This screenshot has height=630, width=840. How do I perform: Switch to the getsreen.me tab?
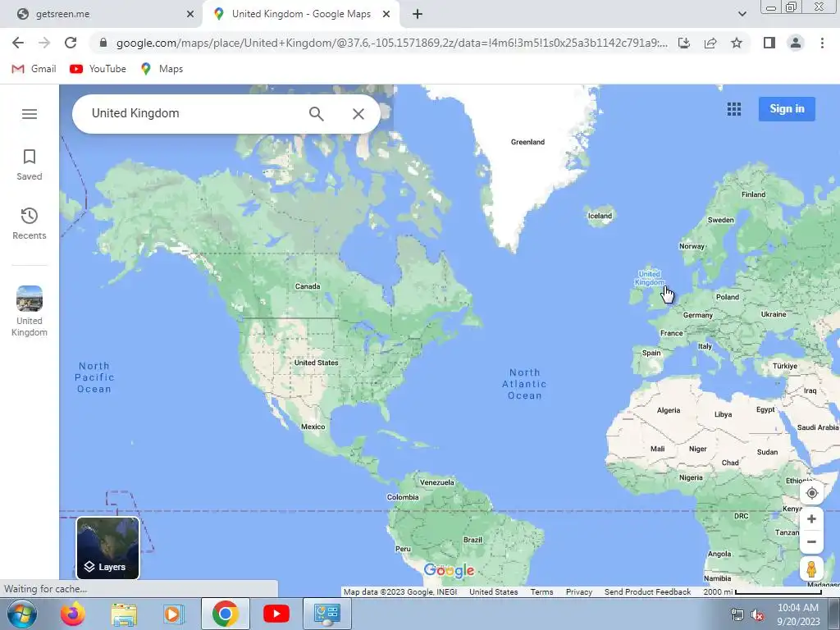point(102,14)
